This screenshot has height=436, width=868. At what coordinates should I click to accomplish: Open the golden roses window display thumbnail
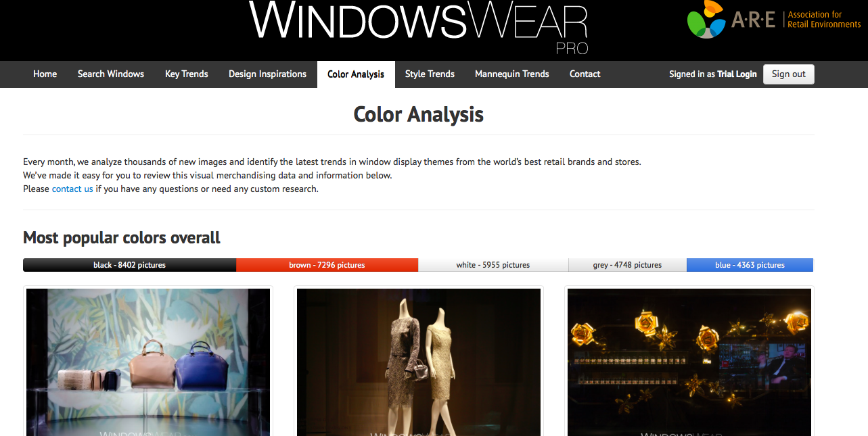pos(689,362)
